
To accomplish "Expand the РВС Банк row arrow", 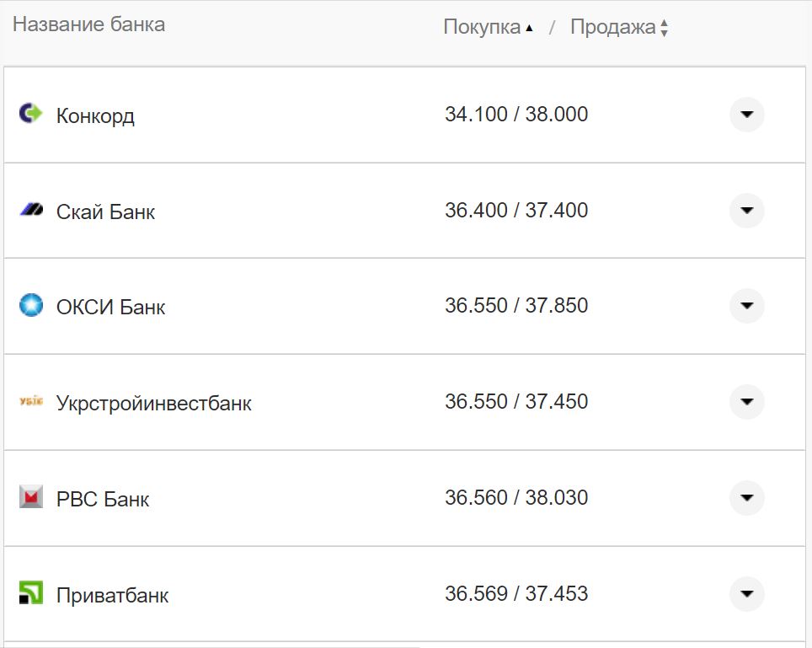I will tap(746, 498).
